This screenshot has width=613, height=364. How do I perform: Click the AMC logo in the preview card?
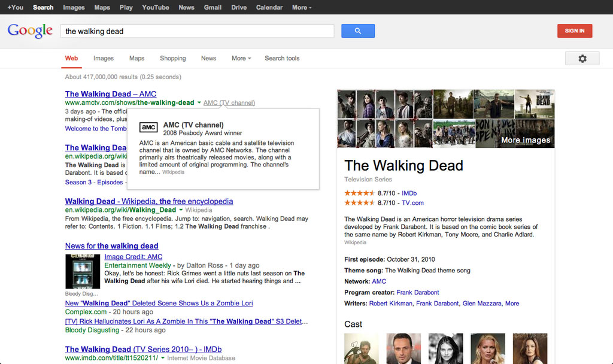coord(148,127)
